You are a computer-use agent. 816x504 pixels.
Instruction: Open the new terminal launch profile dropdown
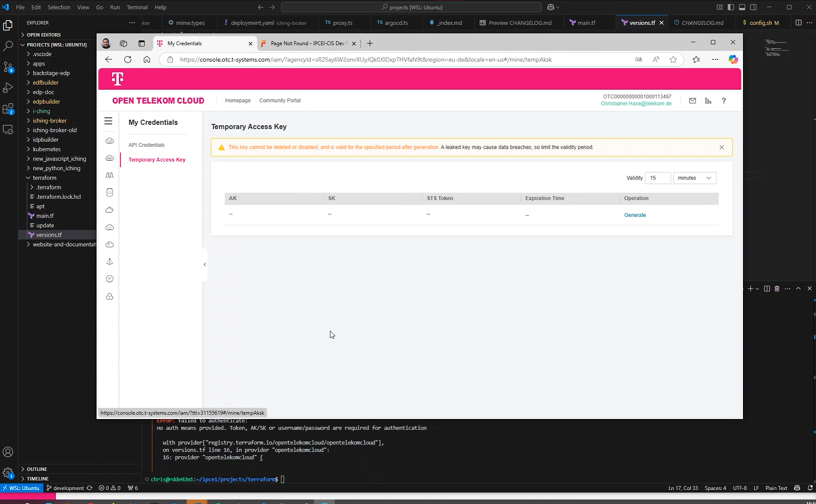tap(757, 289)
